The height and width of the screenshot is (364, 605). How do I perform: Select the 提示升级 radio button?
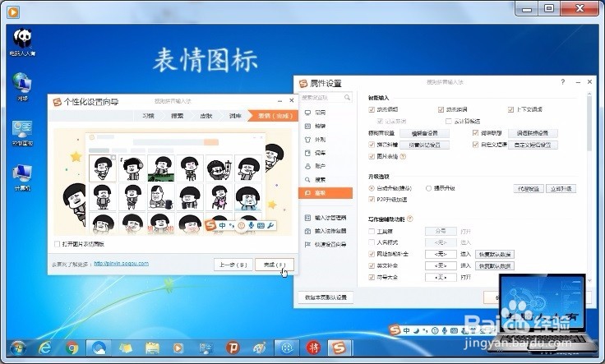(428, 188)
